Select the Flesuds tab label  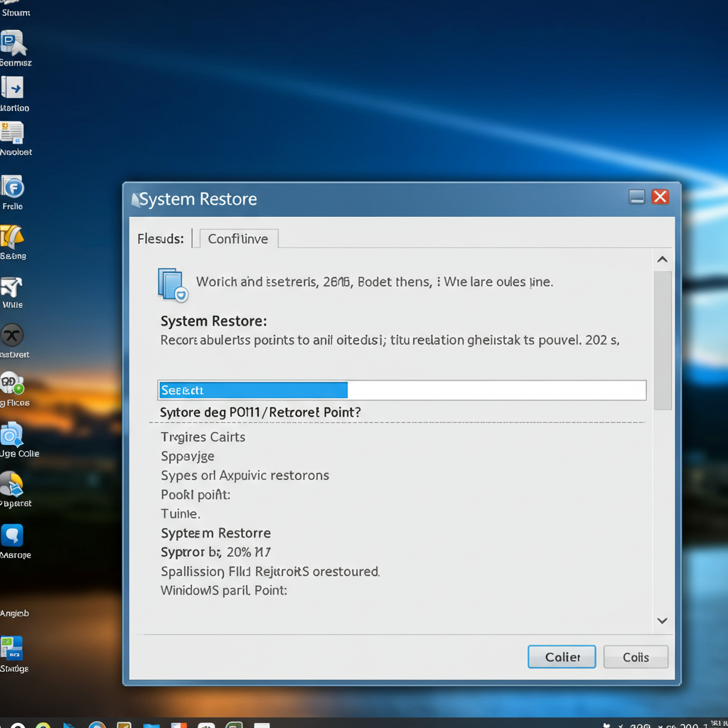tap(161, 239)
